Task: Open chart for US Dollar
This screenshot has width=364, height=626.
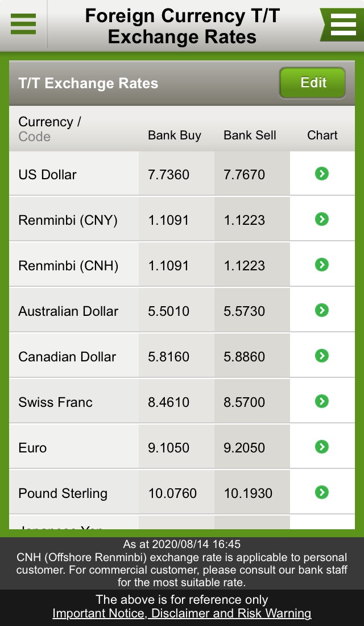Action: click(x=322, y=174)
